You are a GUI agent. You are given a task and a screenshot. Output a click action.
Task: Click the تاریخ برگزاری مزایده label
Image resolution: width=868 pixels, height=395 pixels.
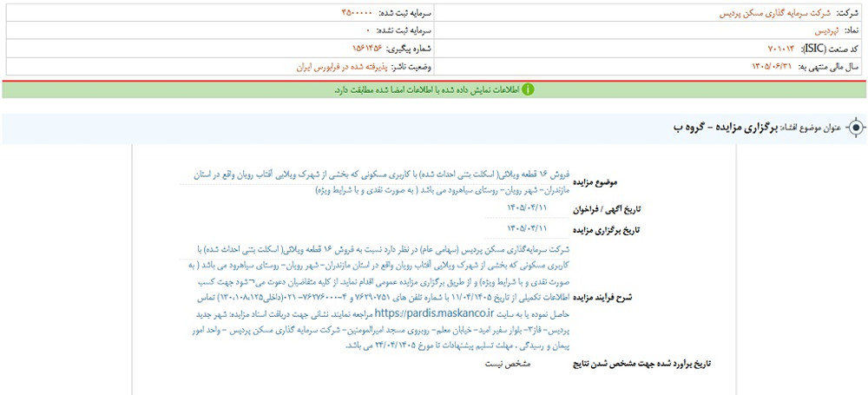point(606,229)
